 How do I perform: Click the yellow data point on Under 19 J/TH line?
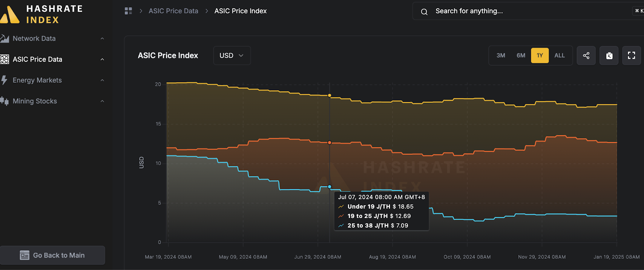point(330,96)
